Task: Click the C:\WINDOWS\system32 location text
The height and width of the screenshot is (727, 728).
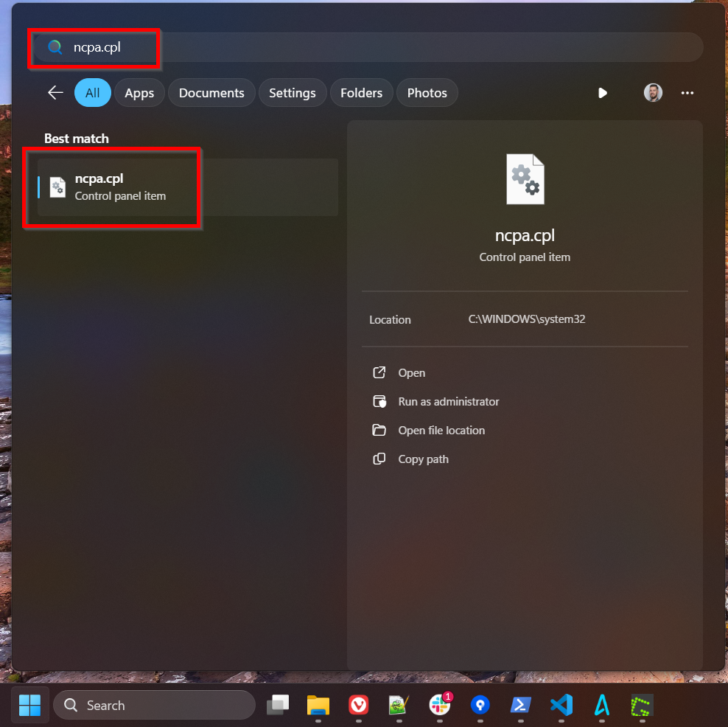Action: coord(527,319)
